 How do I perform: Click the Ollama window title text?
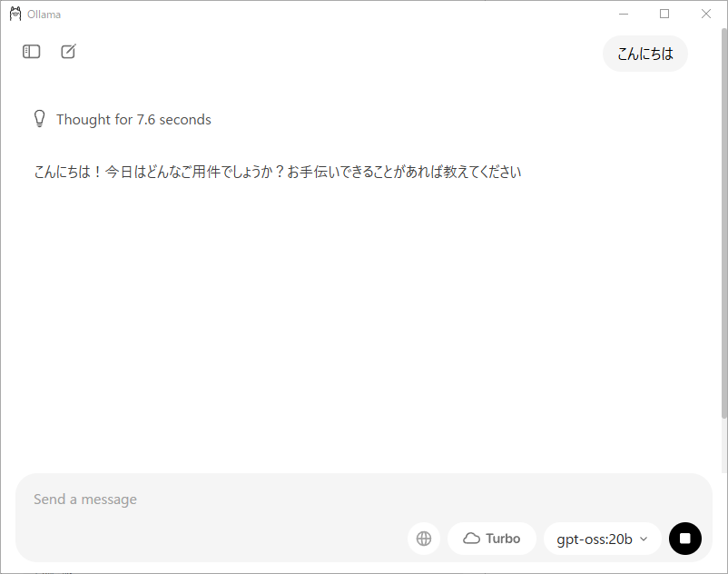point(44,15)
